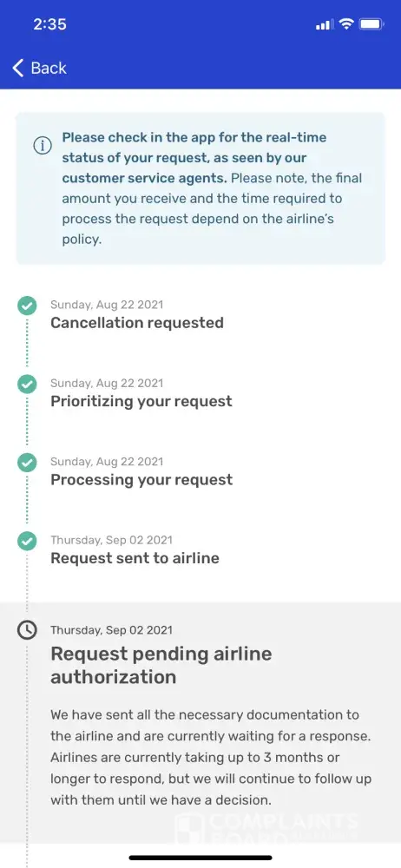Tap the Request sent to airline checkmark
The width and height of the screenshot is (401, 868).
pyautogui.click(x=27, y=541)
